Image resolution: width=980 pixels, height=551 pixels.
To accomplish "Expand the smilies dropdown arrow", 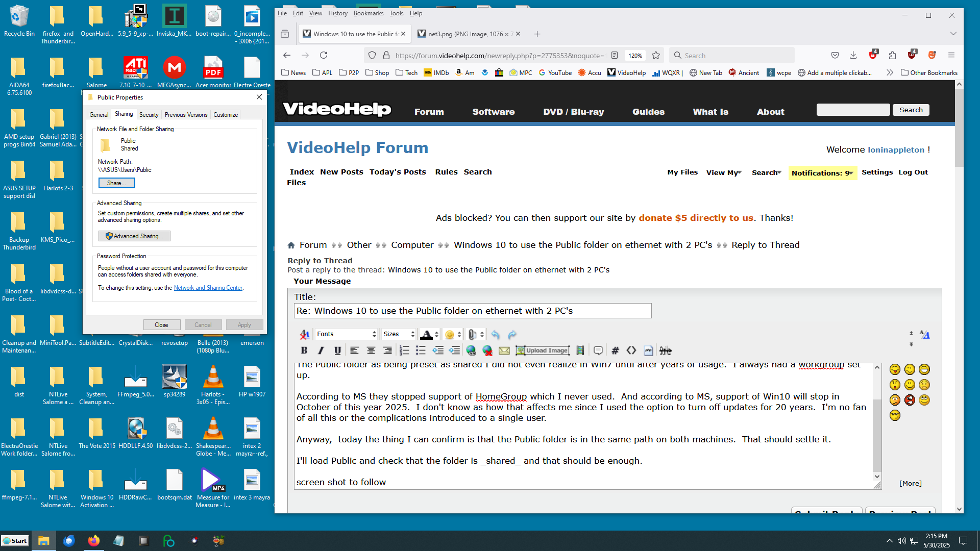I will coord(459,335).
